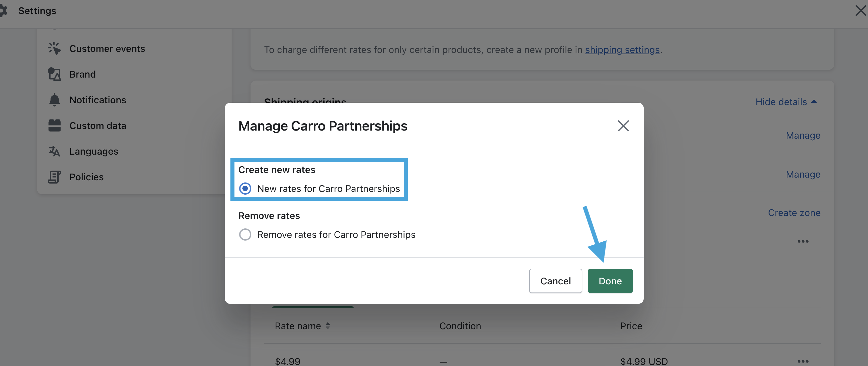Click the Brand icon in sidebar

coord(54,74)
